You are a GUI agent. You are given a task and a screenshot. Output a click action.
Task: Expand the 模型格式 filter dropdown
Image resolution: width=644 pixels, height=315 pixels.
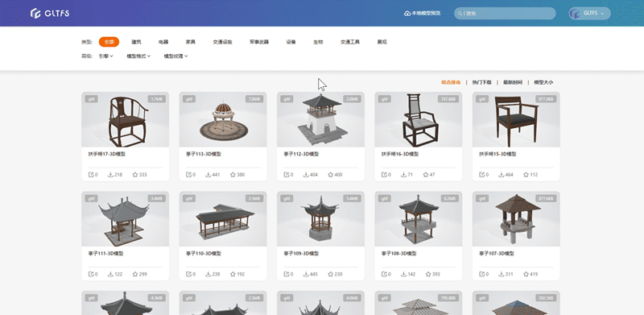click(x=138, y=56)
